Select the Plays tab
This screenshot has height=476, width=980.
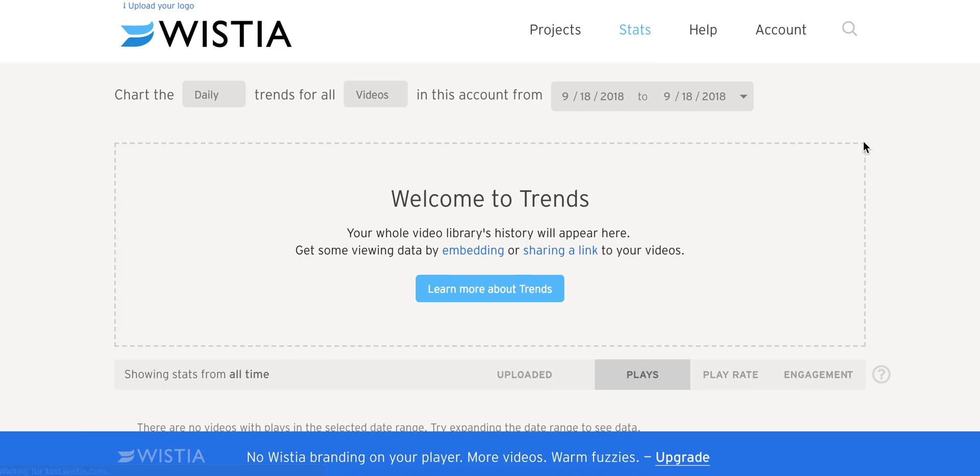tap(642, 374)
